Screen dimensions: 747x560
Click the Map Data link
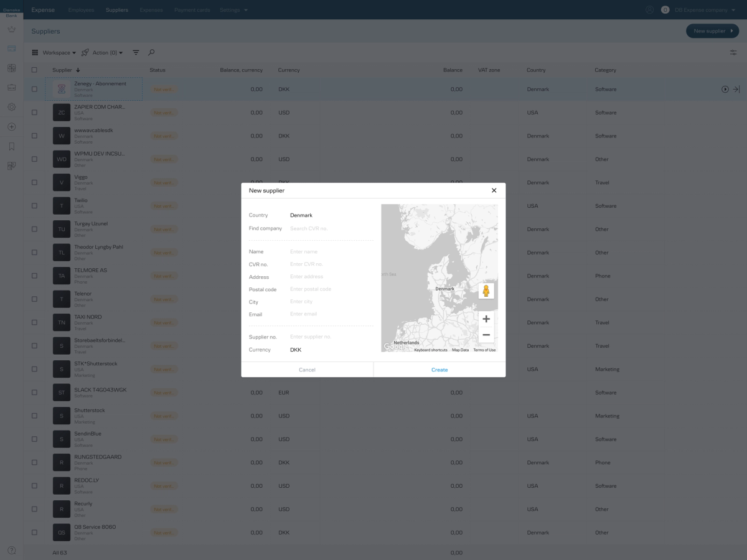460,350
